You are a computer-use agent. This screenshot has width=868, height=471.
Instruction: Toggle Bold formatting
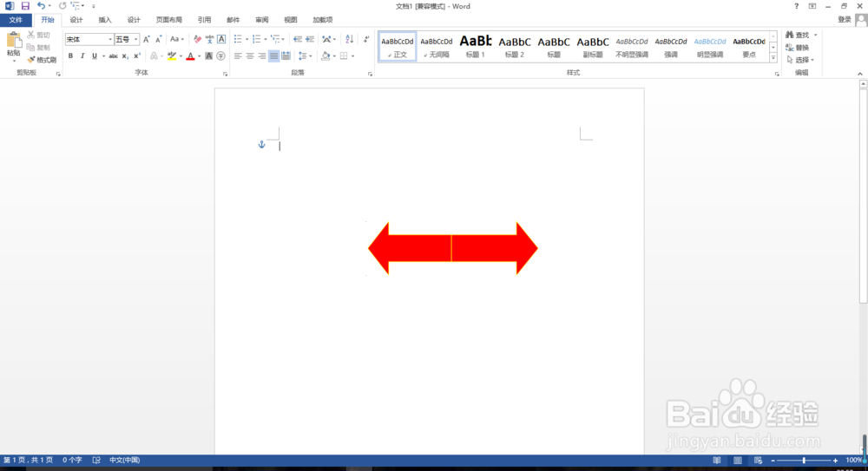(70, 56)
